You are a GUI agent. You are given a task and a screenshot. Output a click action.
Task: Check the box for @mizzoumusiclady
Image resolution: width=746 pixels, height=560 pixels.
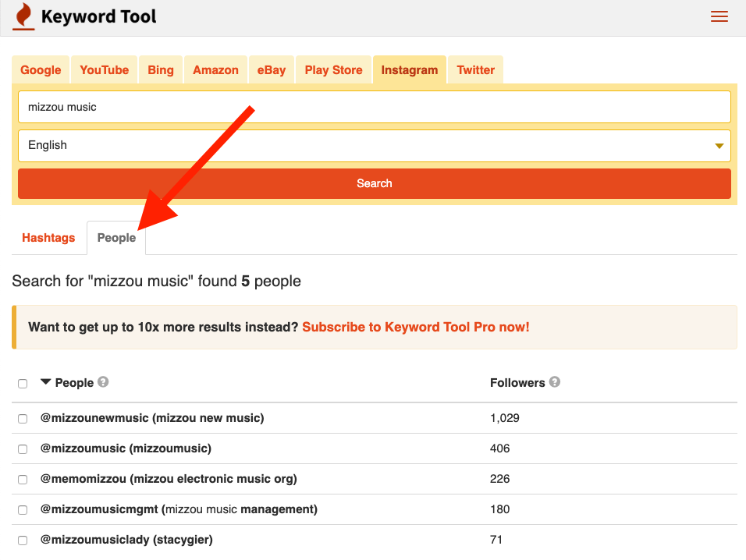(23, 541)
